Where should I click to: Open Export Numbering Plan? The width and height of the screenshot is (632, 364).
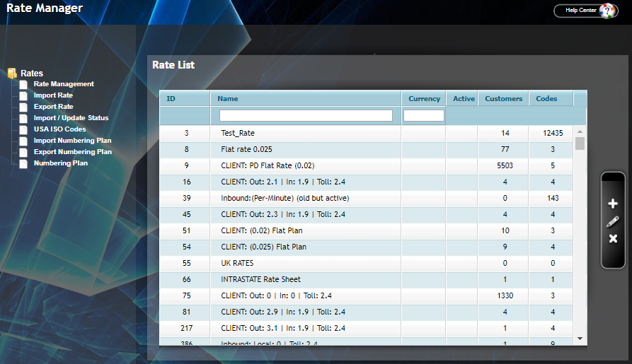[x=72, y=152]
